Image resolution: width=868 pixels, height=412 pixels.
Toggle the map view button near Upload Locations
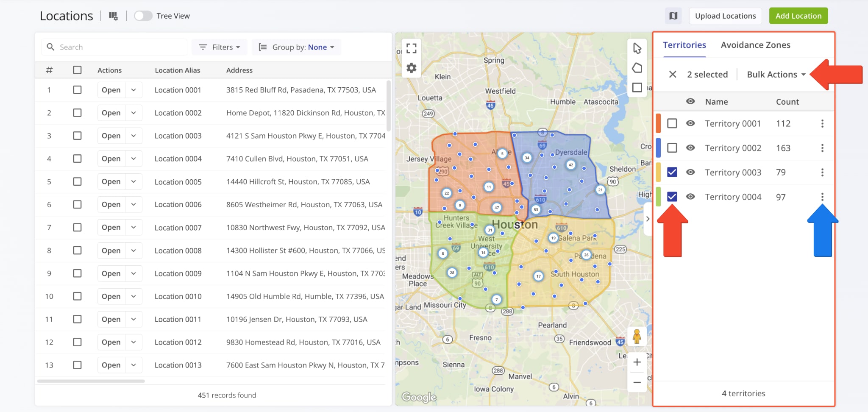tap(673, 16)
